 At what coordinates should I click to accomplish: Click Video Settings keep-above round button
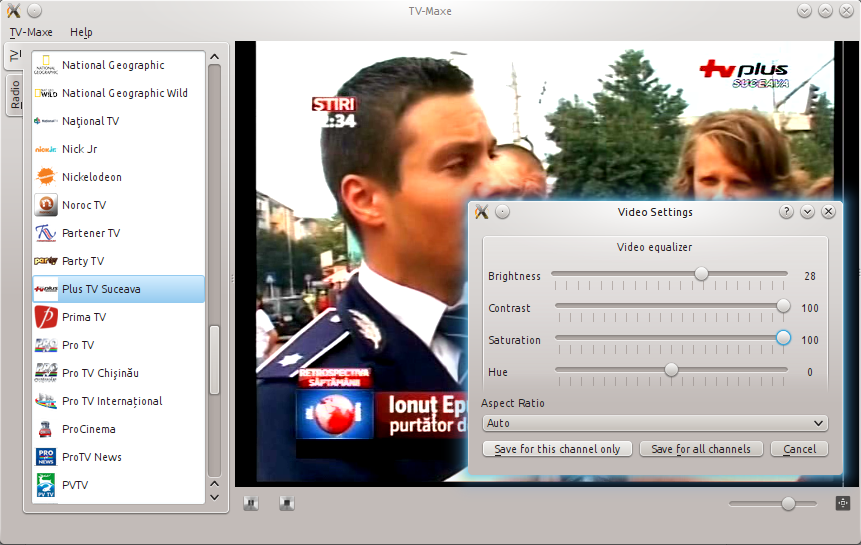coord(502,212)
